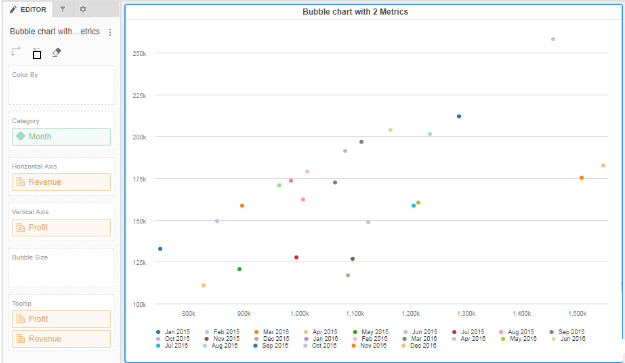Click the chart title Bubble chart with 2 Metrics

[355, 12]
